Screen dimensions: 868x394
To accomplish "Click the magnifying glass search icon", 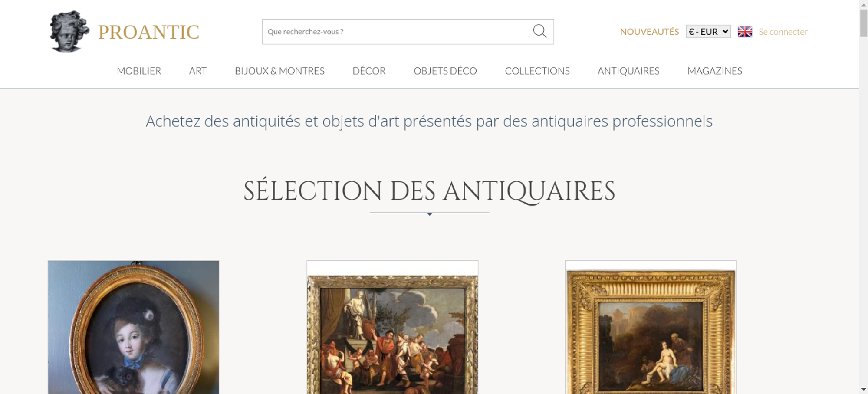I will 539,31.
